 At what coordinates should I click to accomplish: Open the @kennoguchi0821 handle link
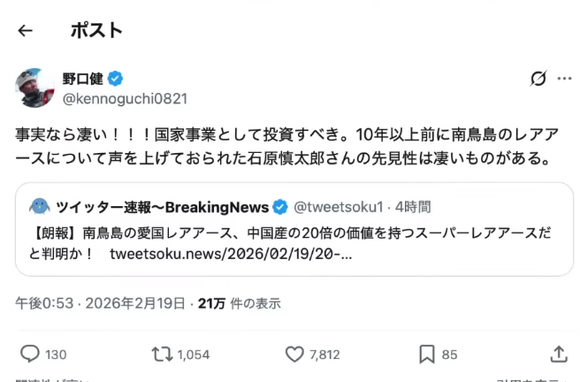coord(124,98)
